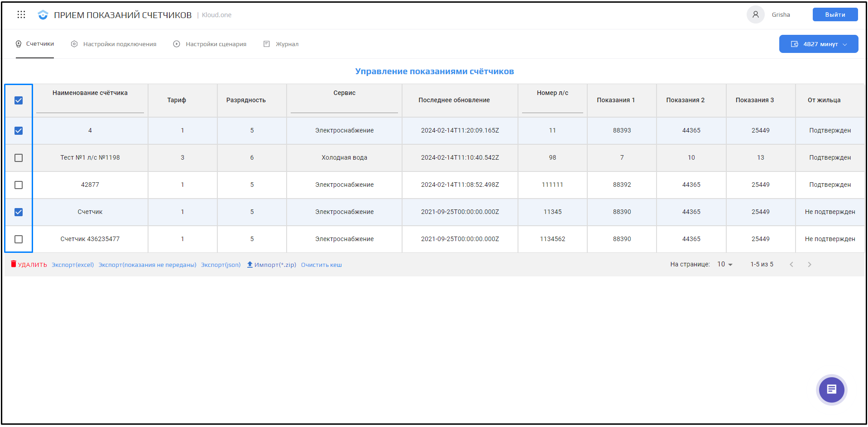The width and height of the screenshot is (868, 427).
Task: Click meter name Тест №1 л/с №1198
Action: pos(90,158)
